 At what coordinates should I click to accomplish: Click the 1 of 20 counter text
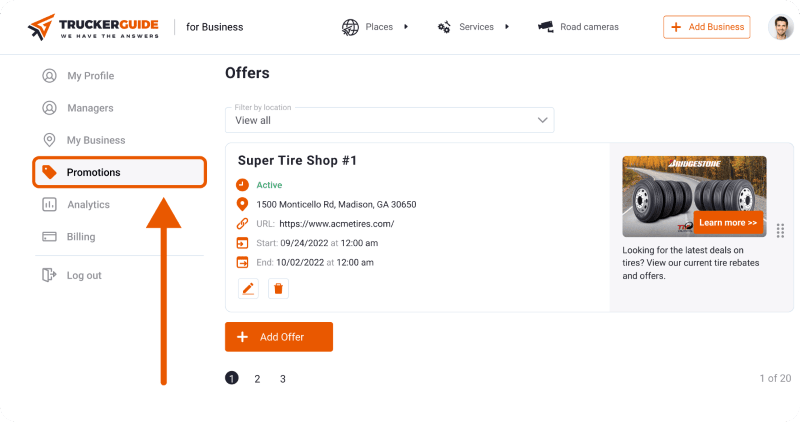[775, 378]
